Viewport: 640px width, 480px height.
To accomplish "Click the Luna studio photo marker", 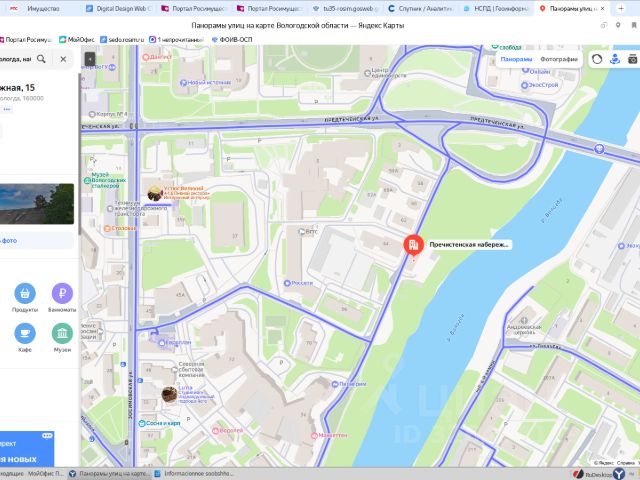I will [169, 395].
